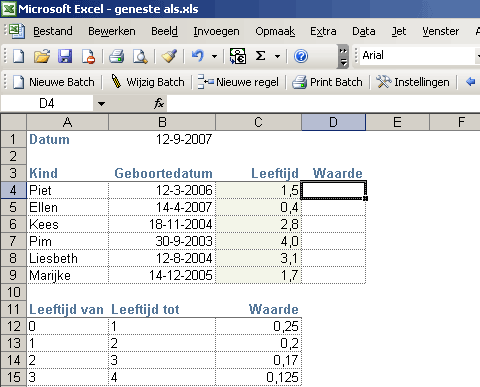Screen dimensions: 480x387
Task: Click the Euro conversion icon
Action: click(238, 56)
